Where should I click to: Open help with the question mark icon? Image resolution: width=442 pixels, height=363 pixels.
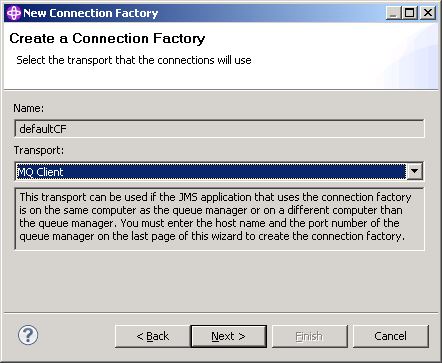28,335
